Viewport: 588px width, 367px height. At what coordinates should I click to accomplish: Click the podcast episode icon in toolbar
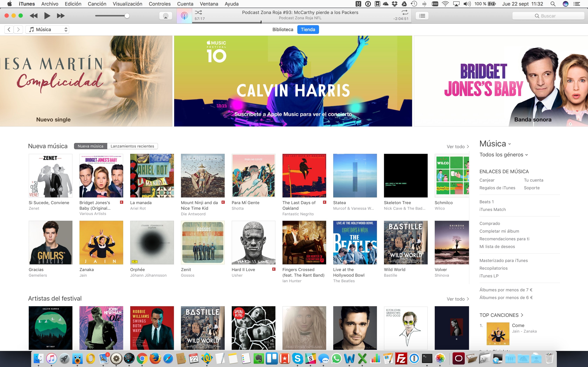184,16
